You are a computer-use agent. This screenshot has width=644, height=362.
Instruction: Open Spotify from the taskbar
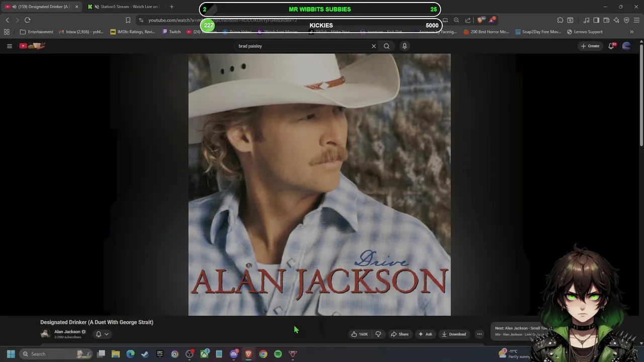(x=278, y=354)
